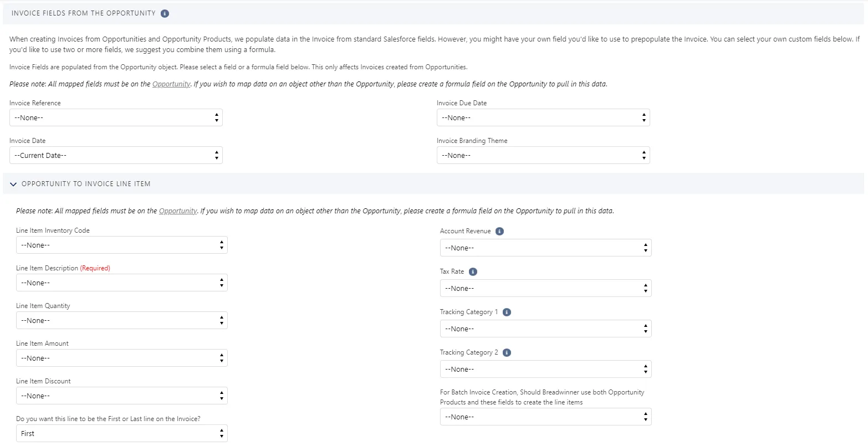Click info icon next to Tax Rate
Image resolution: width=868 pixels, height=446 pixels.
pos(473,271)
